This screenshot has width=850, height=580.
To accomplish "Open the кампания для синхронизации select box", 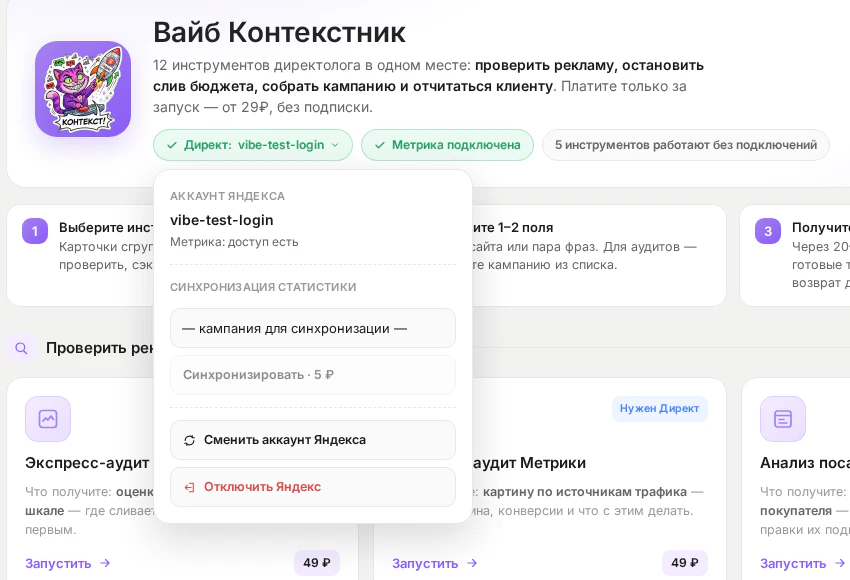I will (x=313, y=328).
